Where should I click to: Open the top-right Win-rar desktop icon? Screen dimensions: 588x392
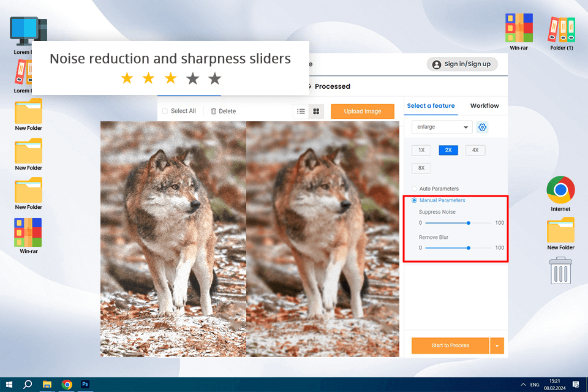click(519, 28)
